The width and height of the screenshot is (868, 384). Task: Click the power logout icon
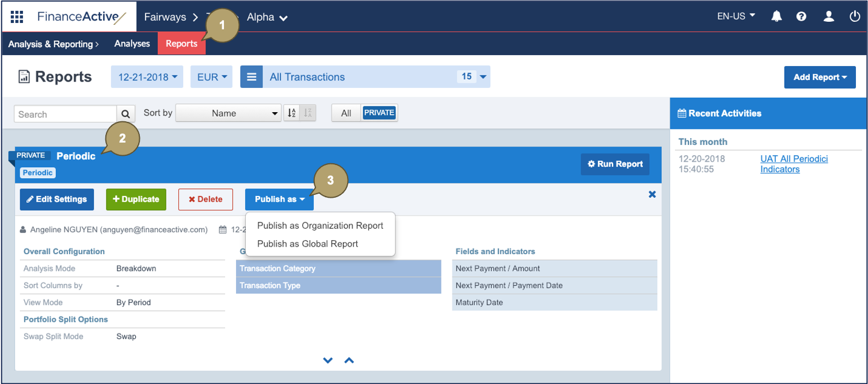point(855,17)
